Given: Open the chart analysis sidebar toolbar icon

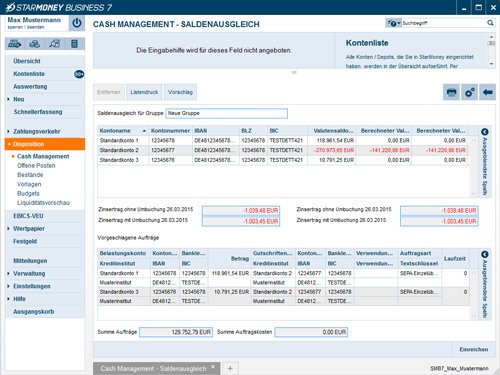Looking at the screenshot, I should pyautogui.click(x=54, y=44).
